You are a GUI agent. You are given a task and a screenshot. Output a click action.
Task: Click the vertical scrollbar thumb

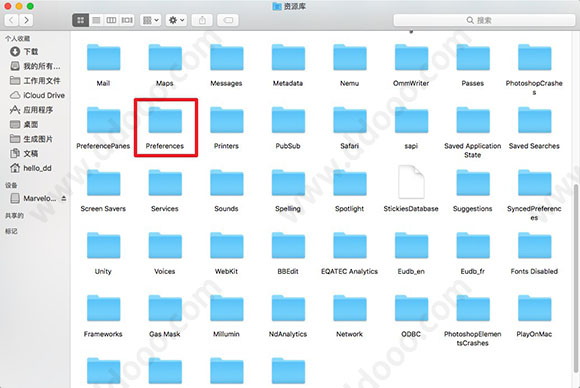click(576, 278)
